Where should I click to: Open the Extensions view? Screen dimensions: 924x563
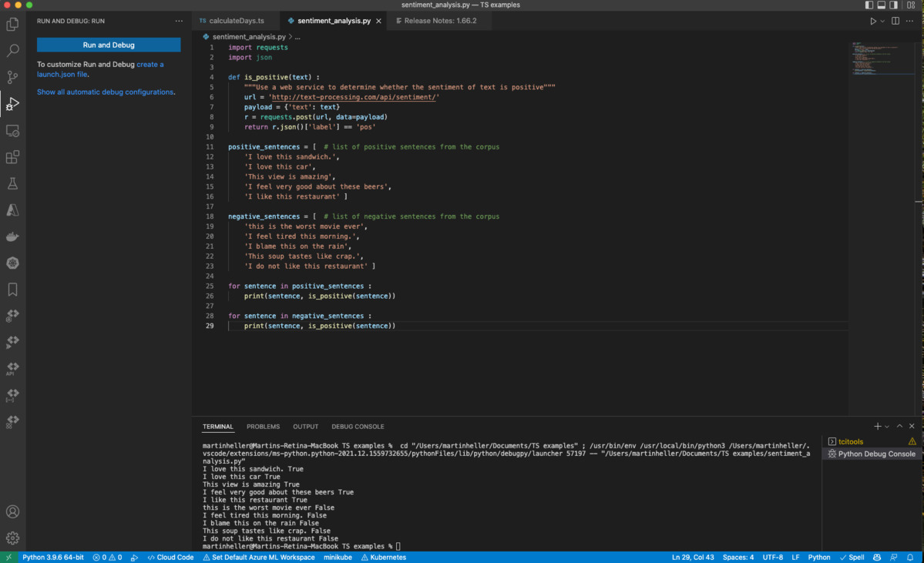[x=12, y=157]
